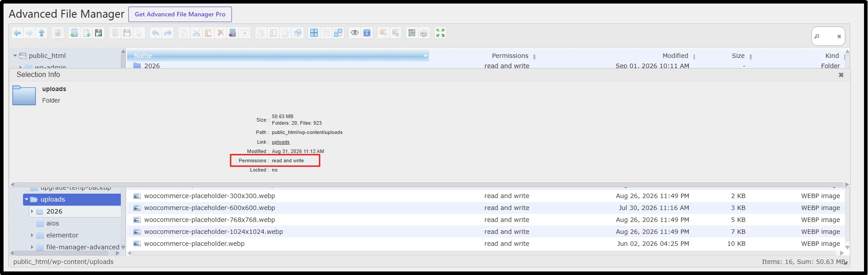Collapse the uploads folder tree arrow
The image size is (868, 275).
pos(27,199)
